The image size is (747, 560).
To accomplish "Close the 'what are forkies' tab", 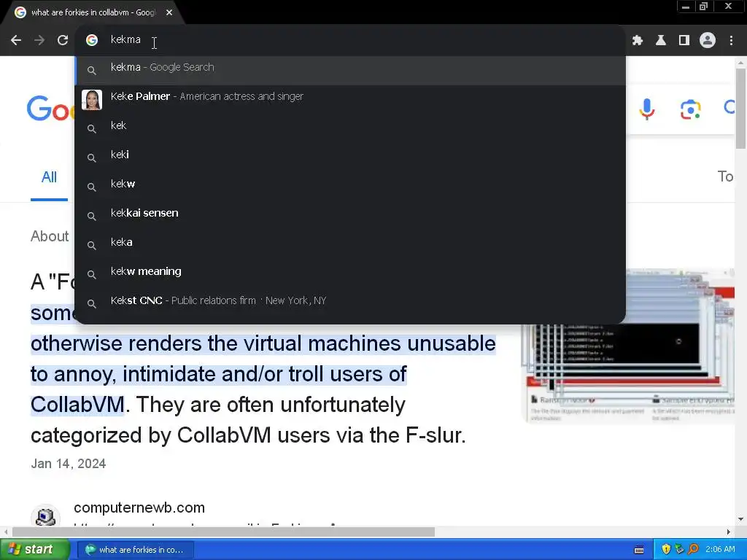I will click(x=169, y=13).
